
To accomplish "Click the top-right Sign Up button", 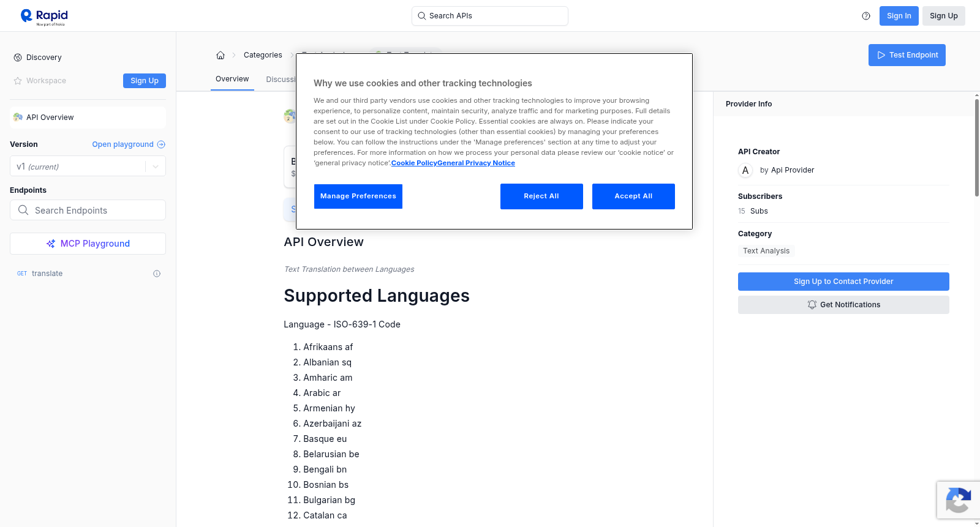I will click(943, 16).
